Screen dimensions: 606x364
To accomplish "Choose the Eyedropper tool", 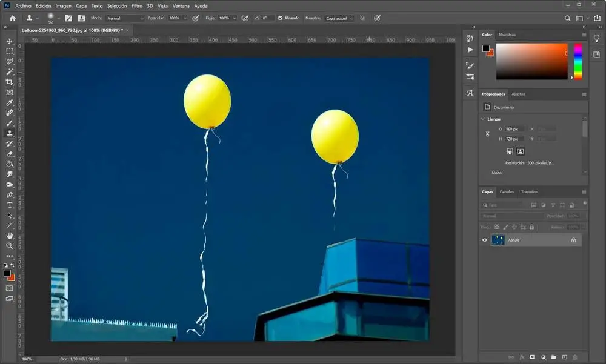I will tap(9, 102).
